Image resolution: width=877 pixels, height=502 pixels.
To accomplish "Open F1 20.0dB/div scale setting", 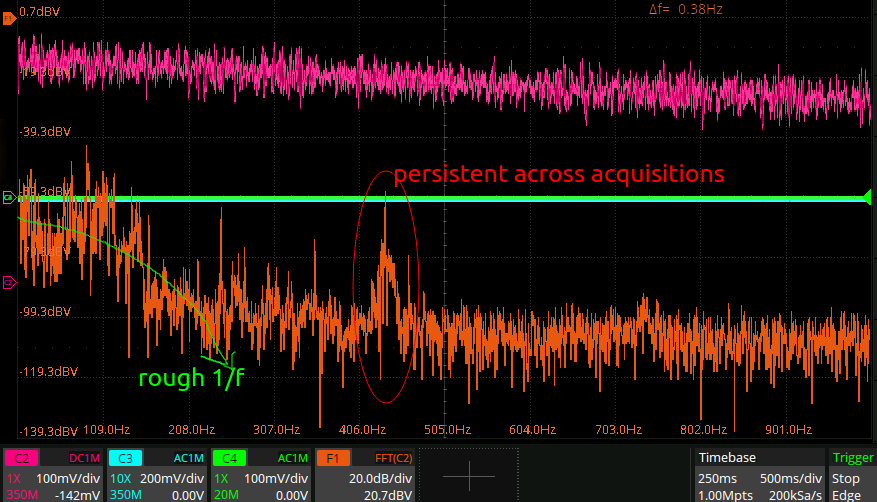I will click(x=380, y=479).
